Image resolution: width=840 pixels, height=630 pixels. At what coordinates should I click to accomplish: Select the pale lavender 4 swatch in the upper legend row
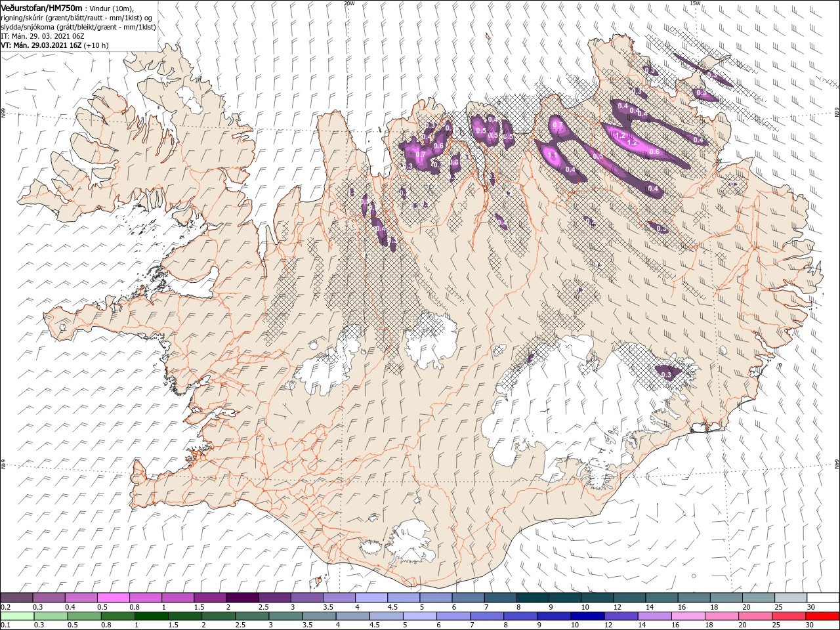point(371,598)
